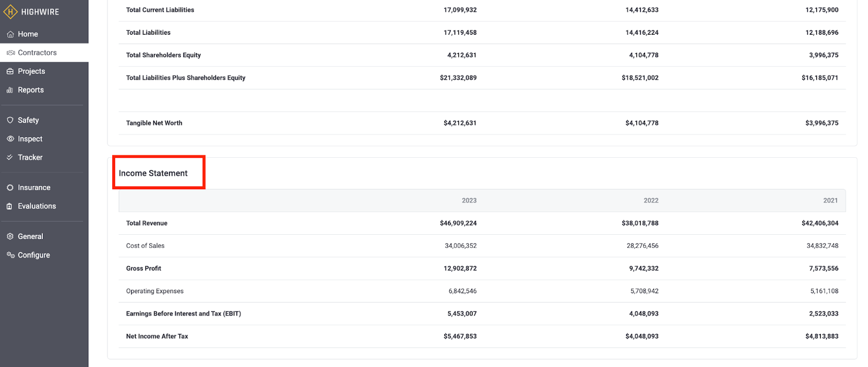
Task: Go to Tracker in the sidebar
Action: point(30,157)
